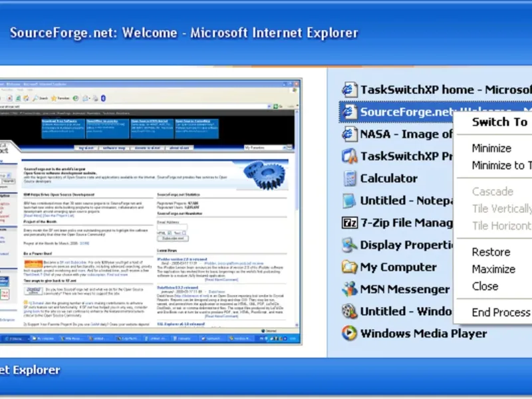Click the Notepad icon in task list
Screen dimensions: 532x399
point(349,201)
